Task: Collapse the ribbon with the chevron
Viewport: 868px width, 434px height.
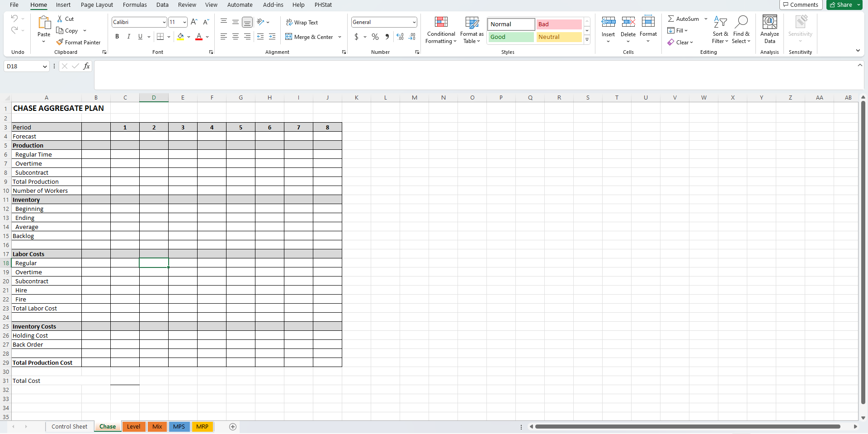Action: click(x=858, y=51)
